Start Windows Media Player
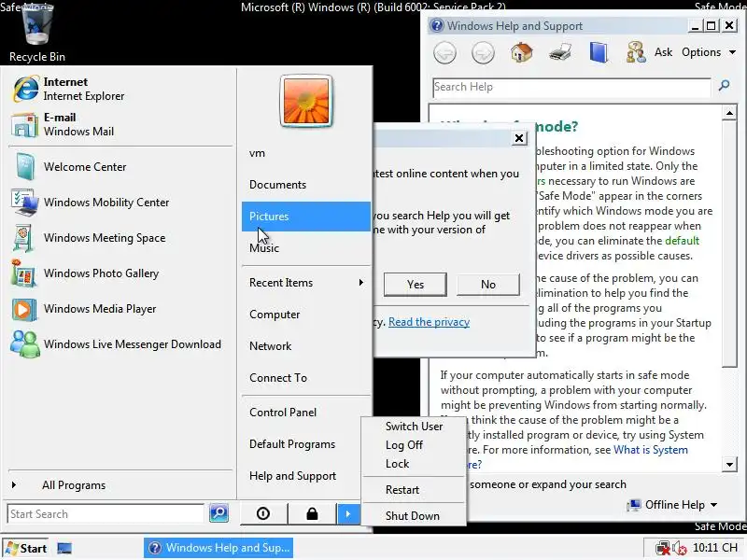747x560 pixels. 120,309
